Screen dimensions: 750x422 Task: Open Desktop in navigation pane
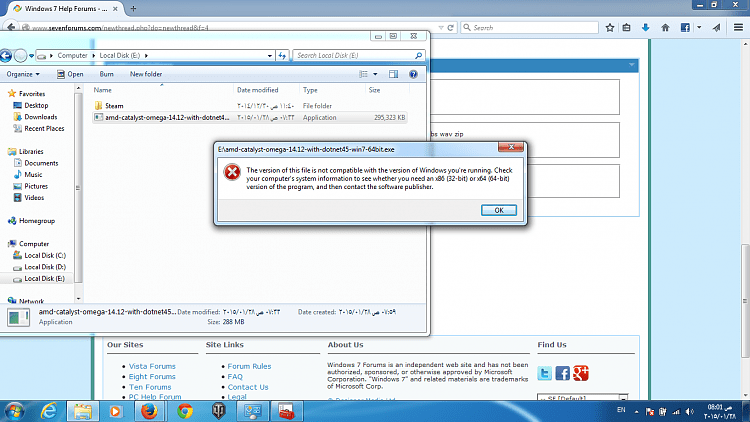(x=36, y=105)
